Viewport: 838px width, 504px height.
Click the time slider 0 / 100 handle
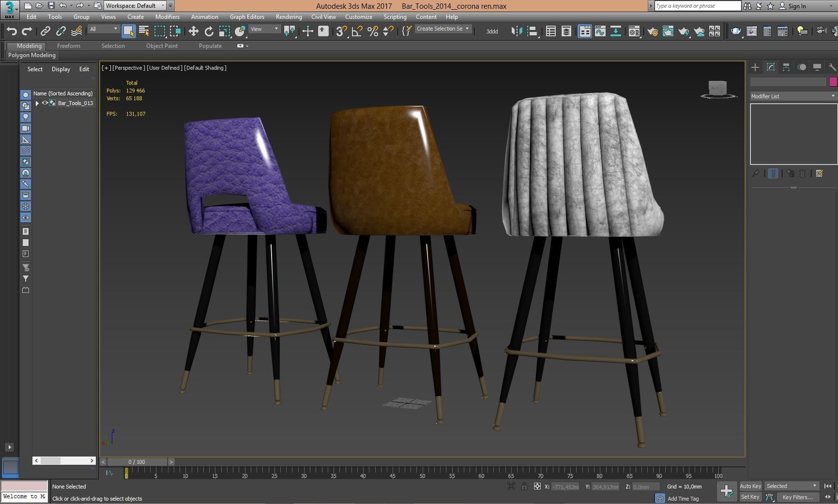coord(137,462)
